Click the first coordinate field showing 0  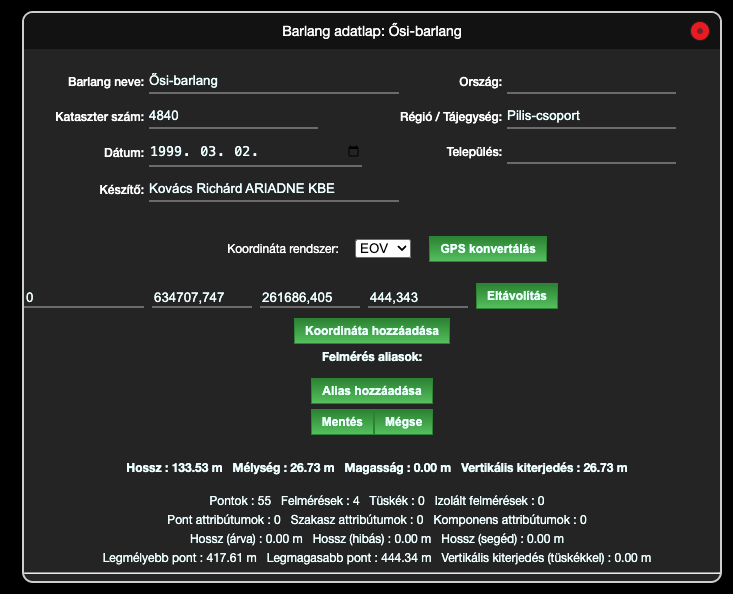tap(84, 297)
